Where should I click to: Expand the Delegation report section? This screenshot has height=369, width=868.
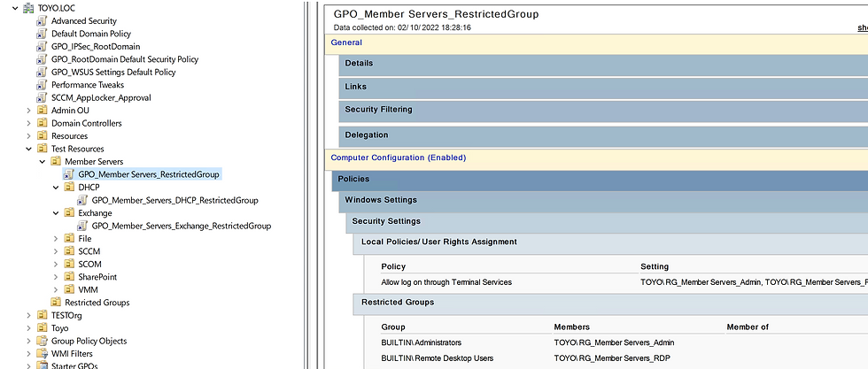[603, 136]
